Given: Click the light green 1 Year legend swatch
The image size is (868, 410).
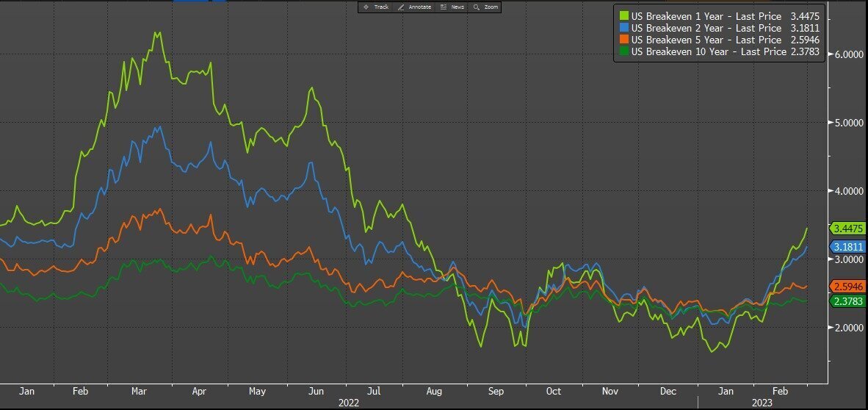Looking at the screenshot, I should point(623,15).
